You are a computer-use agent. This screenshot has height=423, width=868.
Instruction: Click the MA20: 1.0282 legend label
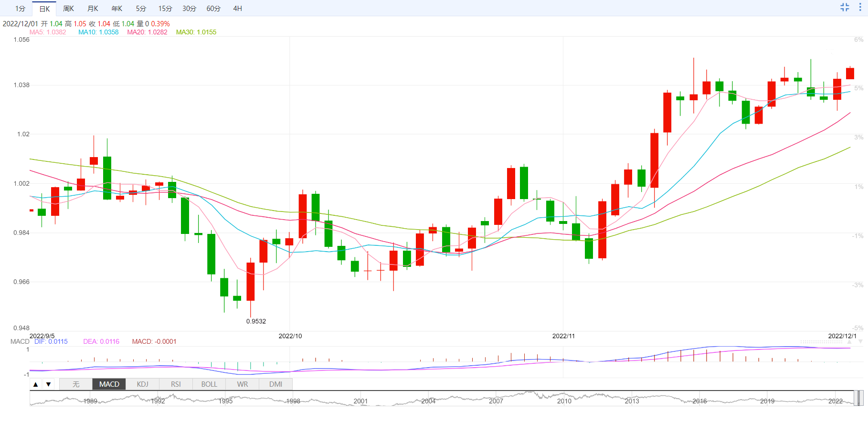tap(147, 32)
